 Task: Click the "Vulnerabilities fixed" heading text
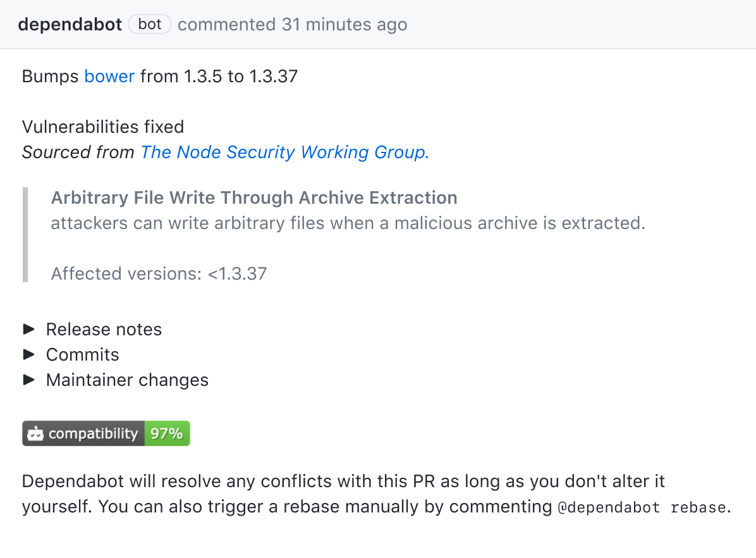click(103, 127)
